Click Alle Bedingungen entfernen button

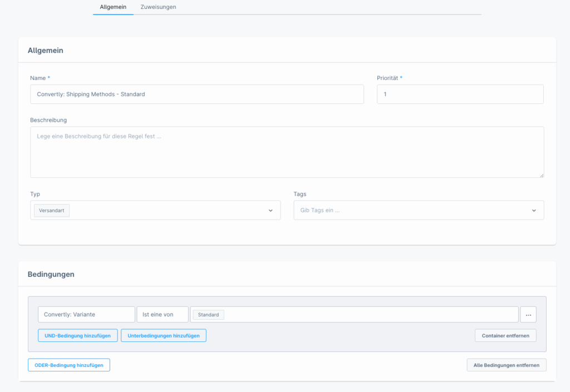(x=507, y=365)
